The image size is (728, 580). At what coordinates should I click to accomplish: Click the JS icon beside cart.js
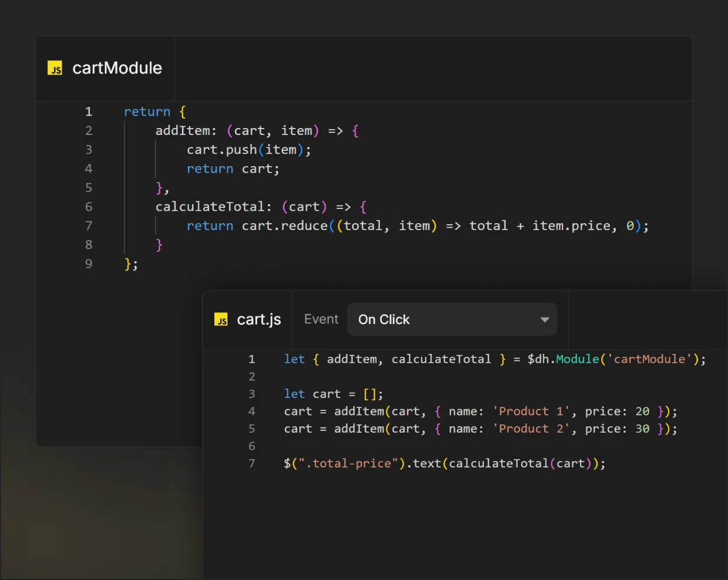pos(221,319)
